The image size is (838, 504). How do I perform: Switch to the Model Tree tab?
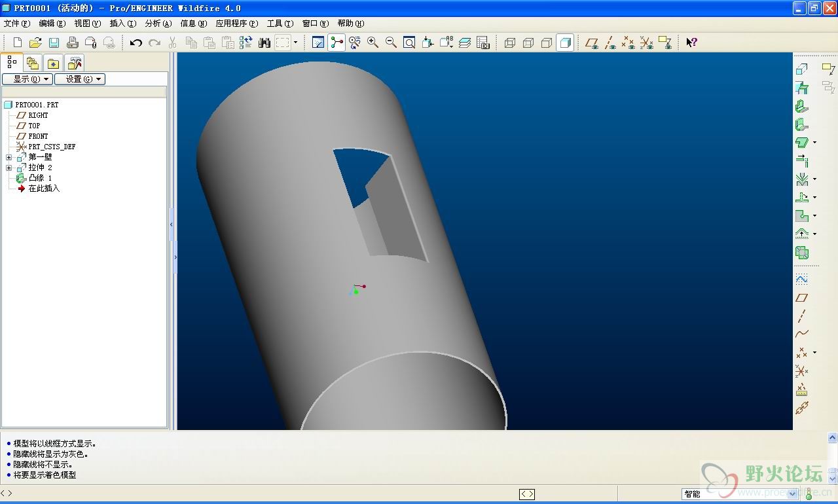12,62
